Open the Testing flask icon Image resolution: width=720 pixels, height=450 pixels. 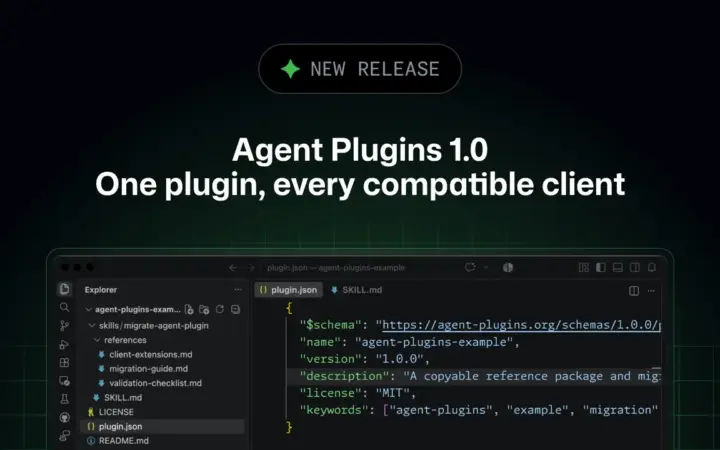pyautogui.click(x=64, y=399)
